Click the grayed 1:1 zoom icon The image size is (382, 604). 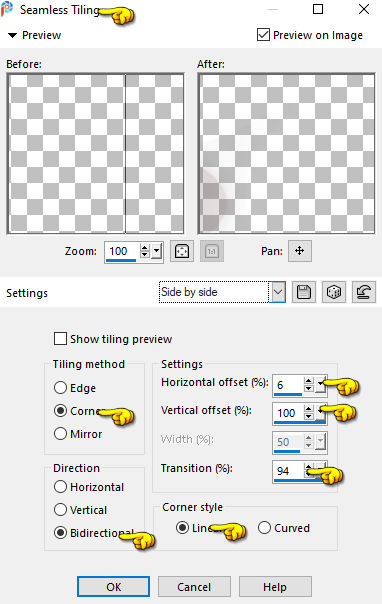[x=212, y=252]
